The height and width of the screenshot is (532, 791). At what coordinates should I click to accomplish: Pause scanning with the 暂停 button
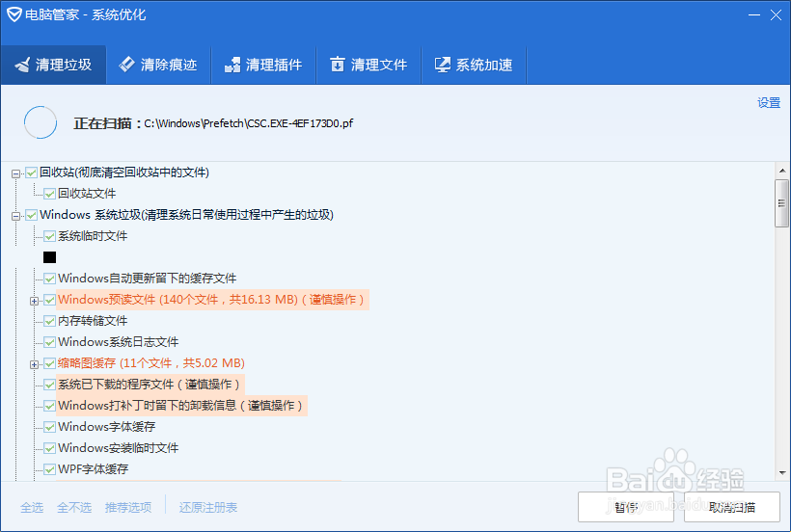[x=626, y=507]
